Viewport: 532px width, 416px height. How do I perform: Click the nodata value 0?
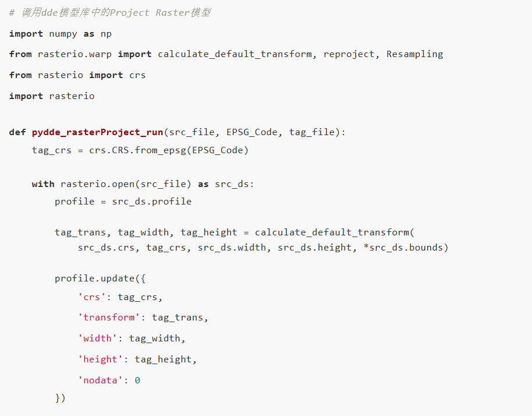click(x=137, y=380)
